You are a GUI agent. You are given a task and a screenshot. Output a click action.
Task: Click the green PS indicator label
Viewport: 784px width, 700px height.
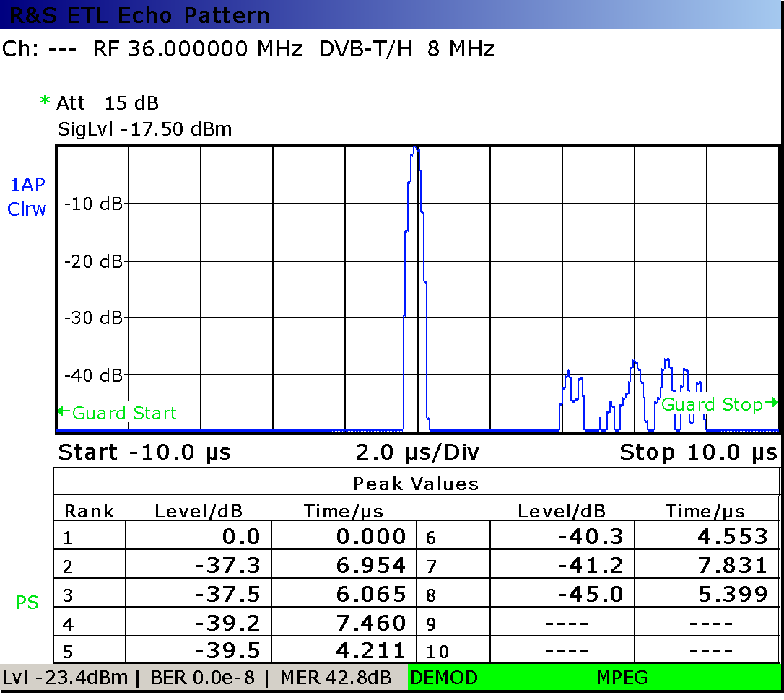pos(27,603)
